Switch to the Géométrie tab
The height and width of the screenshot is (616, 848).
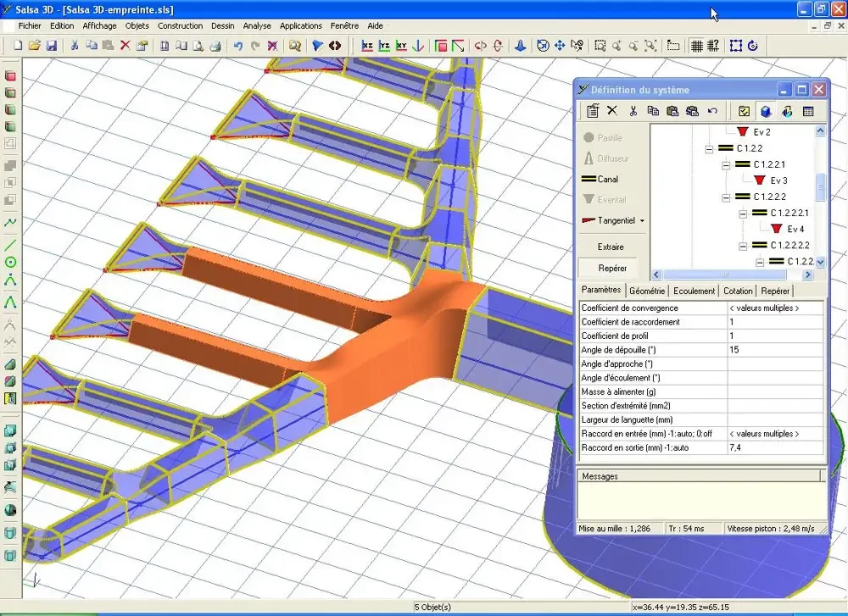647,291
